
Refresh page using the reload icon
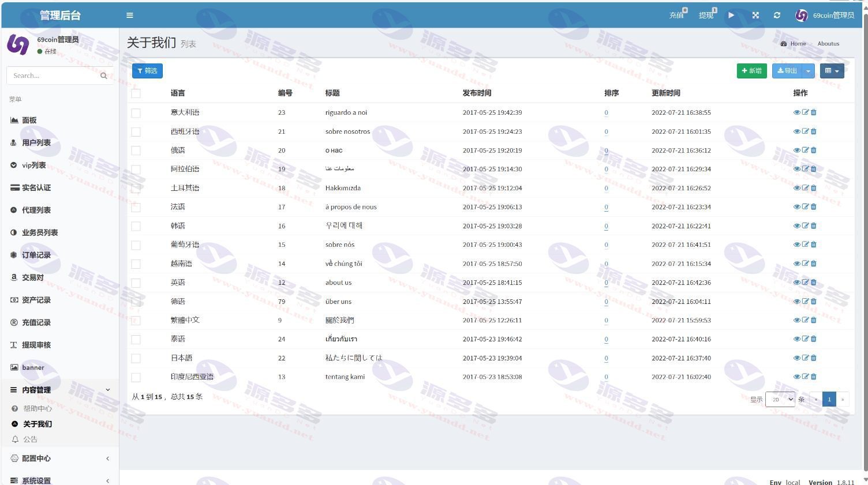[x=777, y=15]
